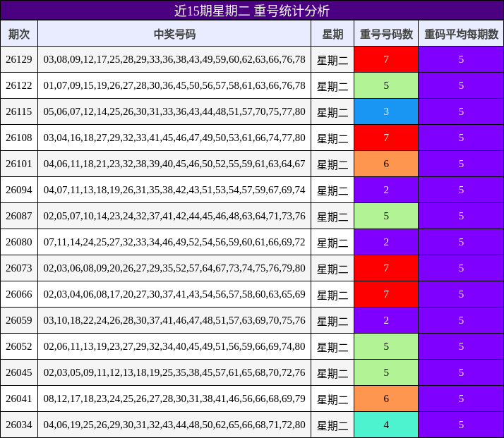Click the title '近15期星期二 重号统计分析'
504x438 pixels.
pos(252,11)
